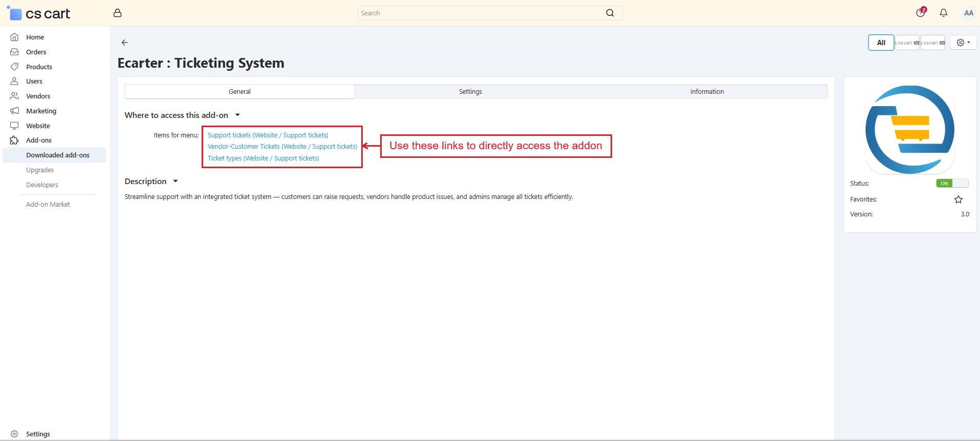
Task: Click the search magnifier icon
Action: [x=610, y=13]
